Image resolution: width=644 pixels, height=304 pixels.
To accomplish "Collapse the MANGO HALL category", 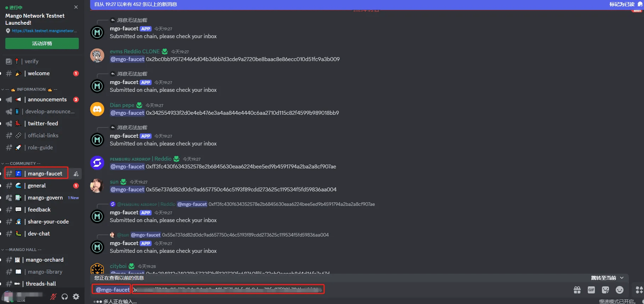I will tap(23, 250).
